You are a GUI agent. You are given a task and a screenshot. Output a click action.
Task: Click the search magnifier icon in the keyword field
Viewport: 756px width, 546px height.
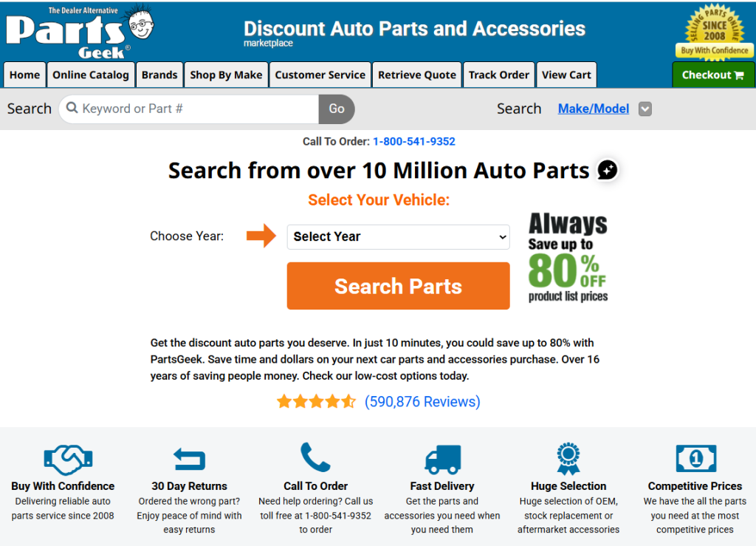coord(72,108)
